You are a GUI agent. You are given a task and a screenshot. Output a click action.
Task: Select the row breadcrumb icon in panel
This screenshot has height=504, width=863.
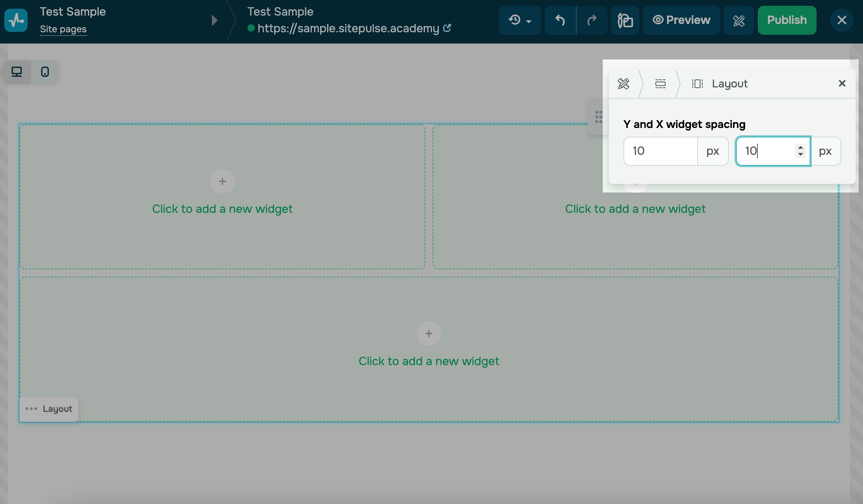660,84
